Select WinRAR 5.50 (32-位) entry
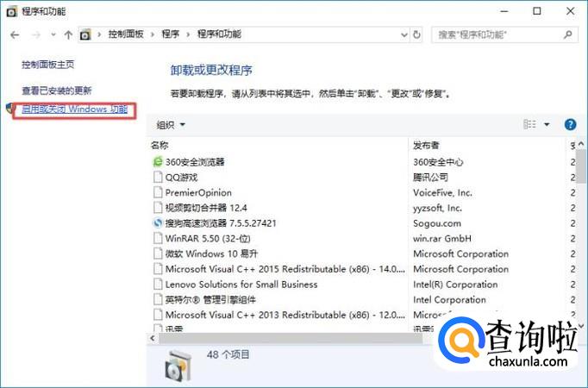 click(208, 239)
